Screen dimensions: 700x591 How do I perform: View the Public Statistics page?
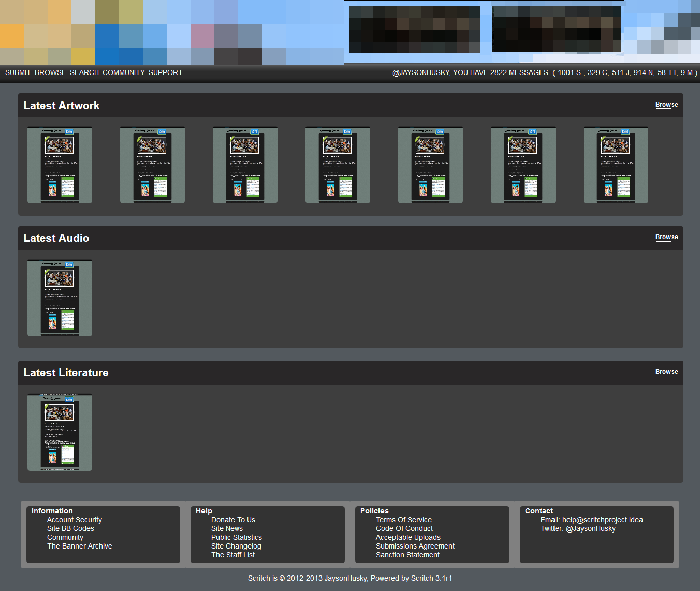pos(237,537)
